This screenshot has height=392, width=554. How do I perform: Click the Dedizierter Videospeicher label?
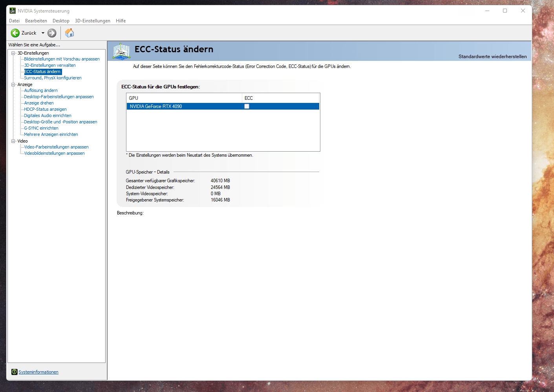tap(150, 187)
